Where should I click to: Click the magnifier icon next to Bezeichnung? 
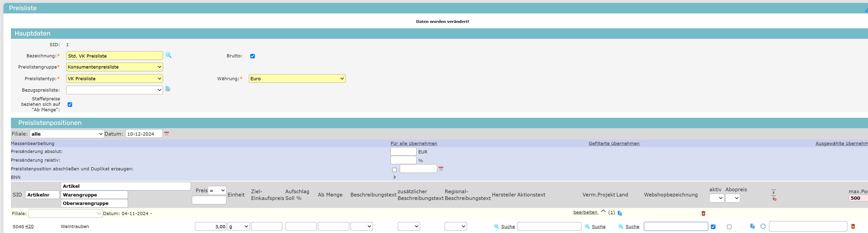click(x=168, y=55)
